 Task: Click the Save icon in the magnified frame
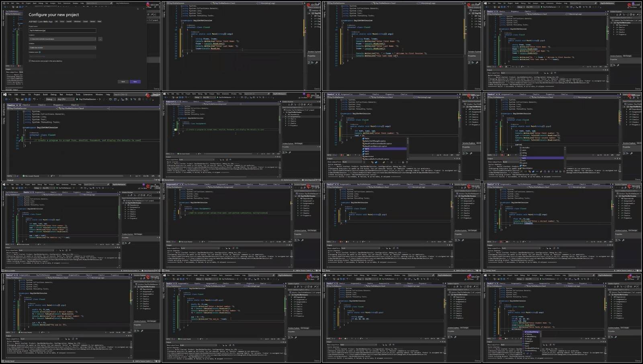(x=26, y=99)
